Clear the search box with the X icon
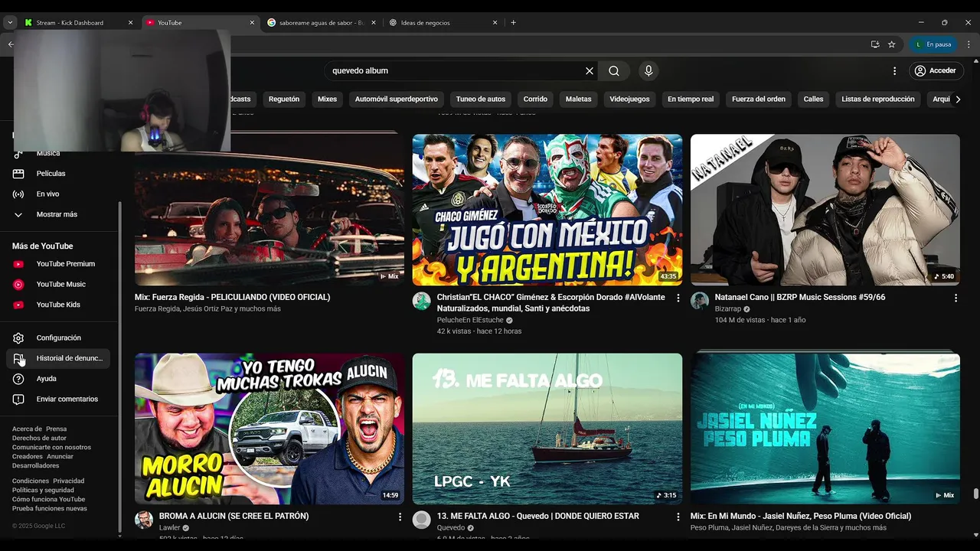The width and height of the screenshot is (980, 551). click(590, 70)
